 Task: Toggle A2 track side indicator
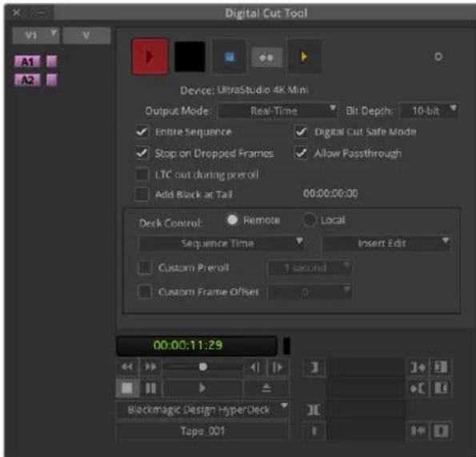pyautogui.click(x=52, y=80)
